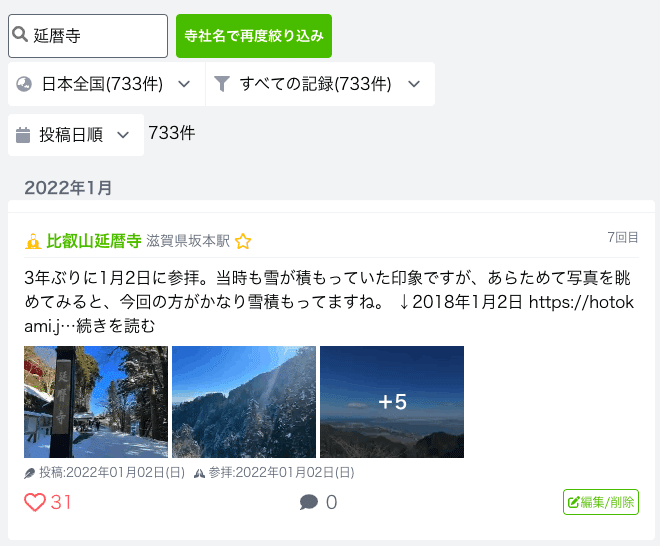Open the snowy temple signpost photo
The width and height of the screenshot is (660, 546).
[x=96, y=402]
